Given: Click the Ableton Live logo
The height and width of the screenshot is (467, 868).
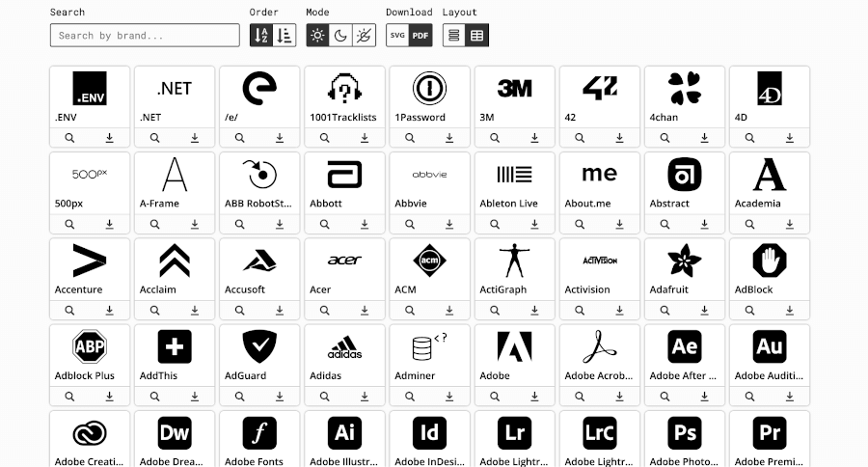Looking at the screenshot, I should 515,174.
